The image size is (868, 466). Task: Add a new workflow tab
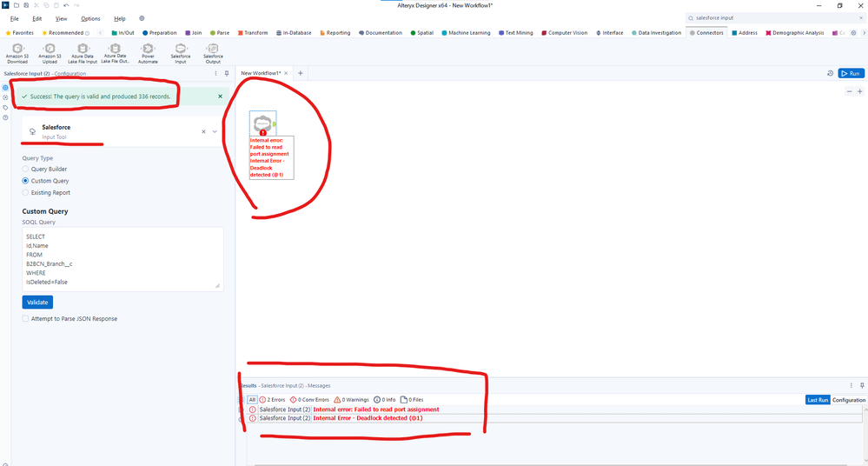coord(301,73)
